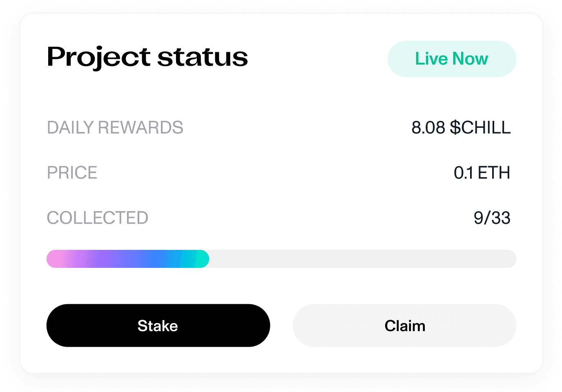Click the word status in heading
Image resolution: width=562 pixels, height=392 pixels.
click(203, 57)
